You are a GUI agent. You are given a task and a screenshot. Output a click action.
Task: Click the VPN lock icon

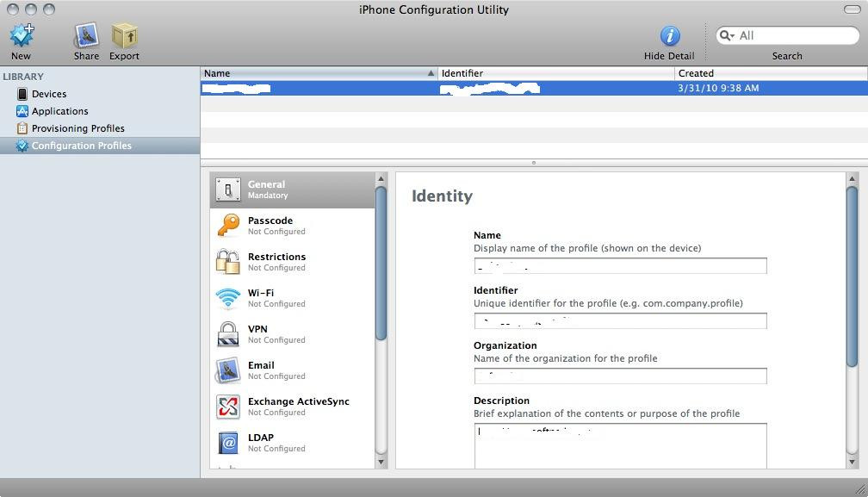coord(228,334)
